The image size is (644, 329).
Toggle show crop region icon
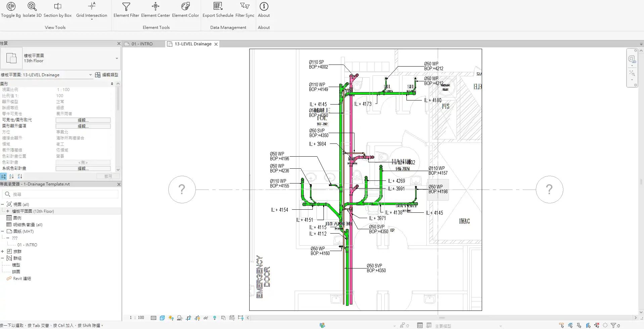[197, 318]
